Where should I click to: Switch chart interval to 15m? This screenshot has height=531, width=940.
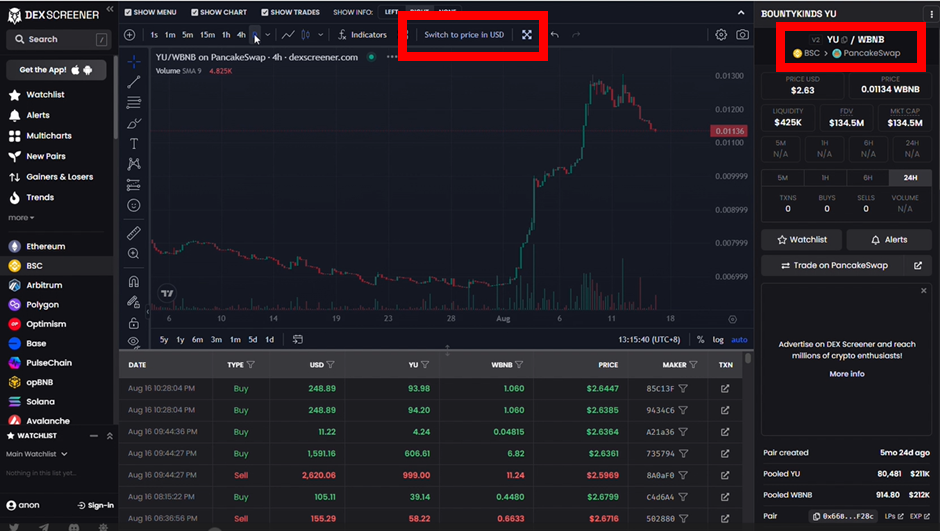pos(207,35)
